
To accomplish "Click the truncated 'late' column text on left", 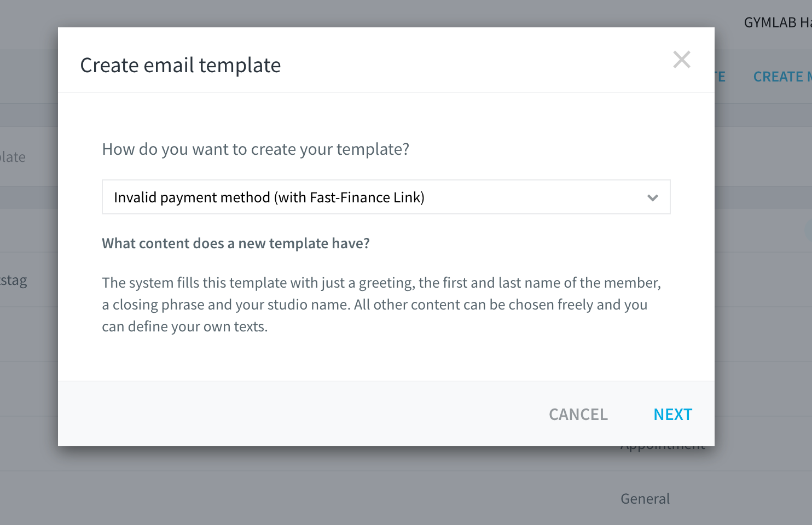I will pos(13,157).
